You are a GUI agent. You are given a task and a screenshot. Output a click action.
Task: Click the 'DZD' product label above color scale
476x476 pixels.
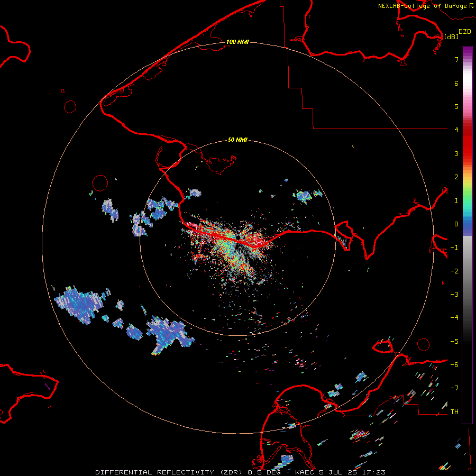pyautogui.click(x=465, y=32)
